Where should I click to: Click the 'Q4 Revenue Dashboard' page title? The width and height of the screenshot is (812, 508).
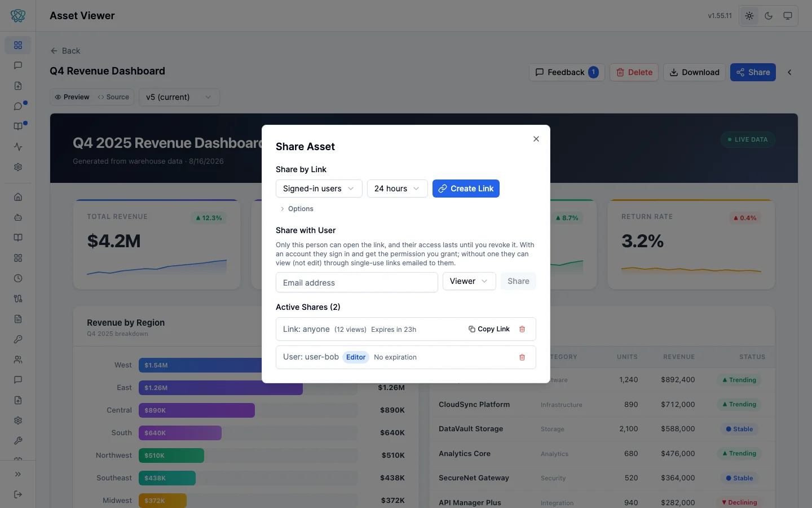click(108, 71)
